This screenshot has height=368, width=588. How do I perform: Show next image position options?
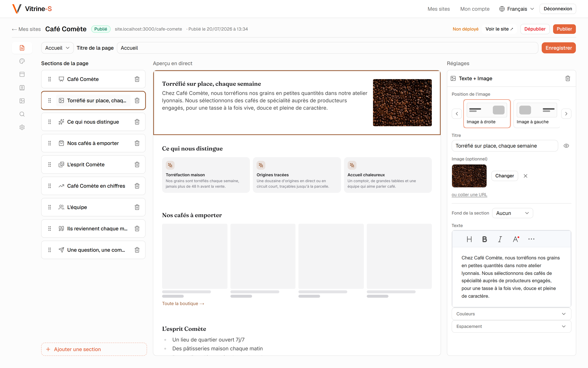pyautogui.click(x=566, y=114)
